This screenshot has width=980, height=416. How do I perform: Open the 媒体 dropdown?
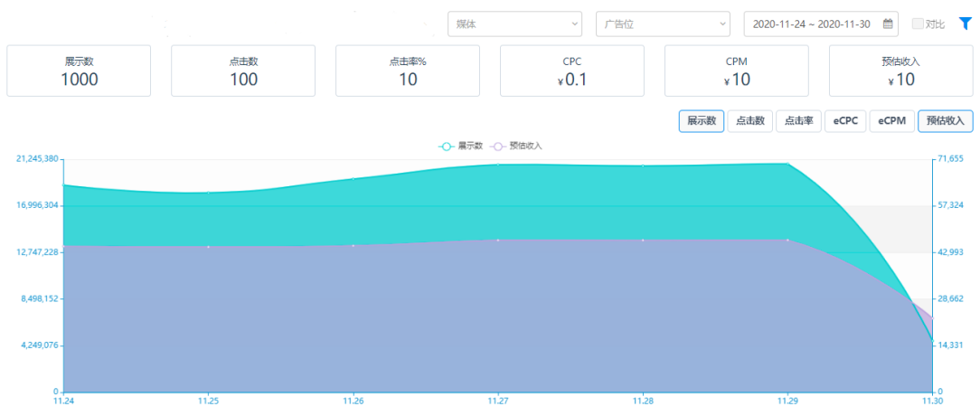514,24
